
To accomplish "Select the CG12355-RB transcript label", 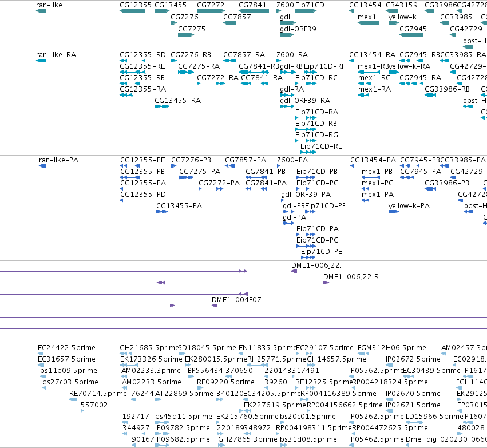I will 142,78.
